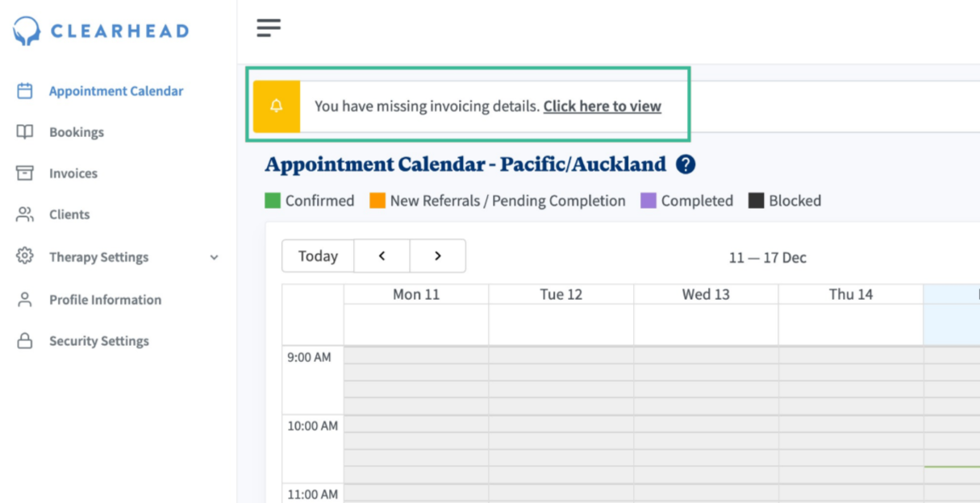This screenshot has width=980, height=503.
Task: Click the purple Completed legend swatch
Action: 648,201
